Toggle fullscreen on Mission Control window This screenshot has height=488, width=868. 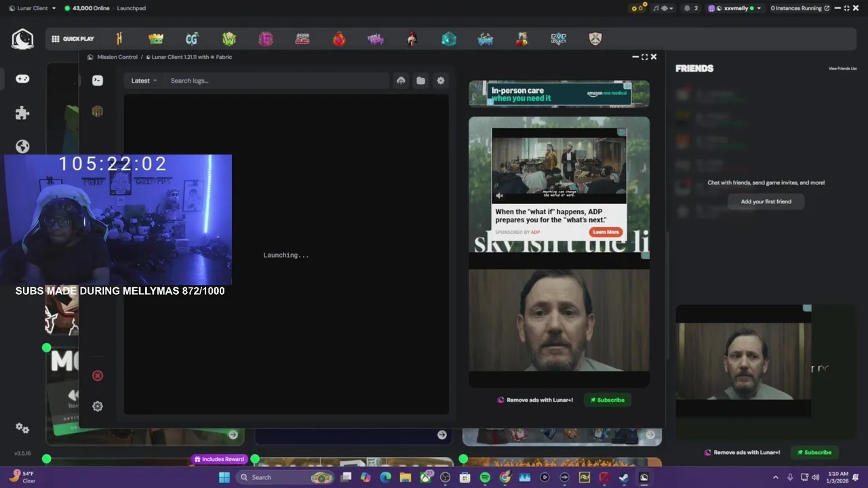pyautogui.click(x=644, y=57)
